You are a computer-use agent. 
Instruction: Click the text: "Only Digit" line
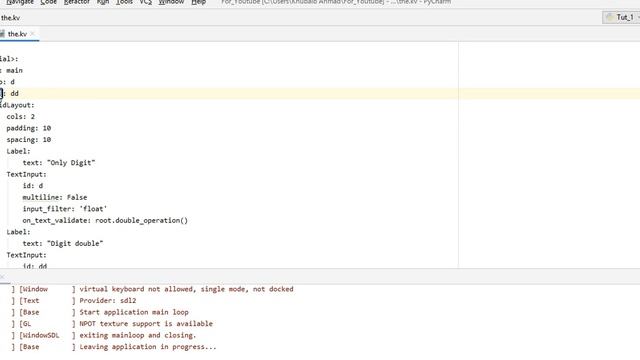click(59, 162)
